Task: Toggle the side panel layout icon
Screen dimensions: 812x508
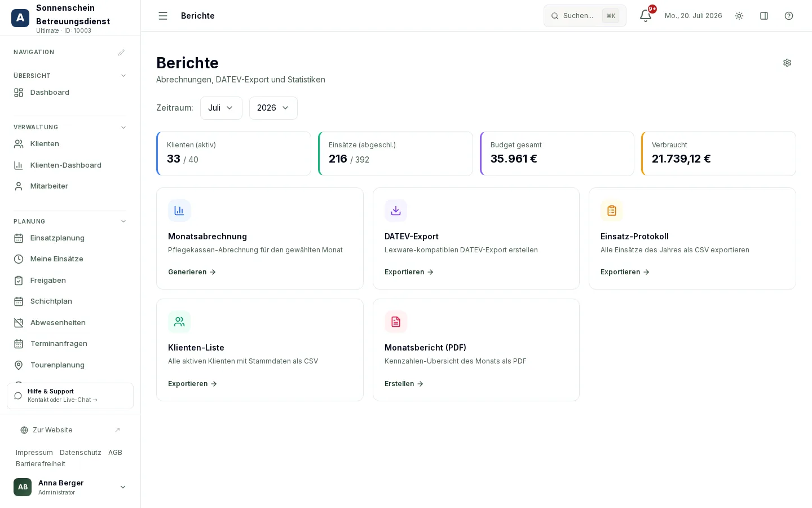Action: click(764, 16)
